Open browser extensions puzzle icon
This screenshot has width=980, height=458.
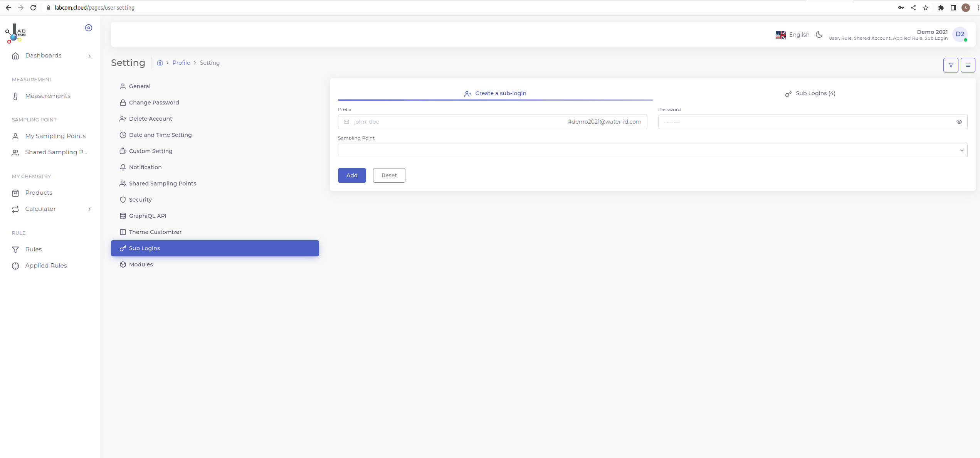point(941,8)
